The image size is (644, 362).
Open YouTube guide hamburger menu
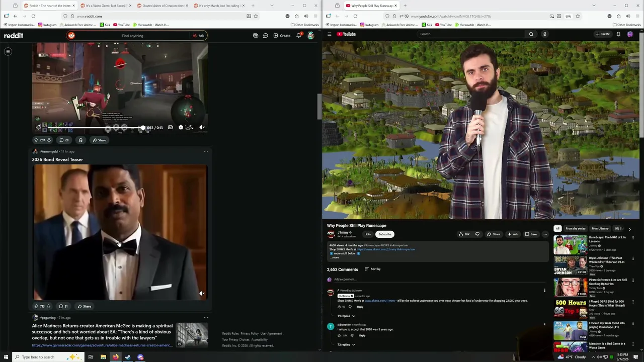[x=330, y=34]
